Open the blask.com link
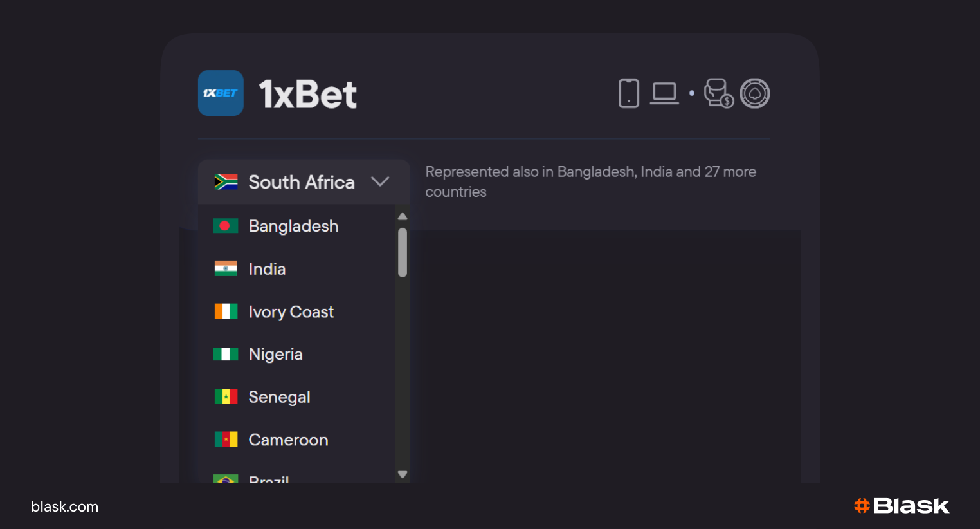Screen dimensions: 980x529 [x=65, y=506]
